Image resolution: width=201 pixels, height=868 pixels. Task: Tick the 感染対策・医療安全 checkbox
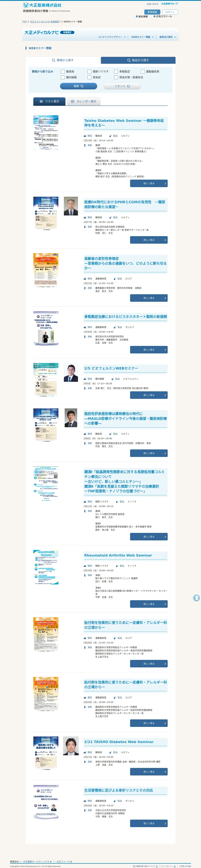pos(116,77)
